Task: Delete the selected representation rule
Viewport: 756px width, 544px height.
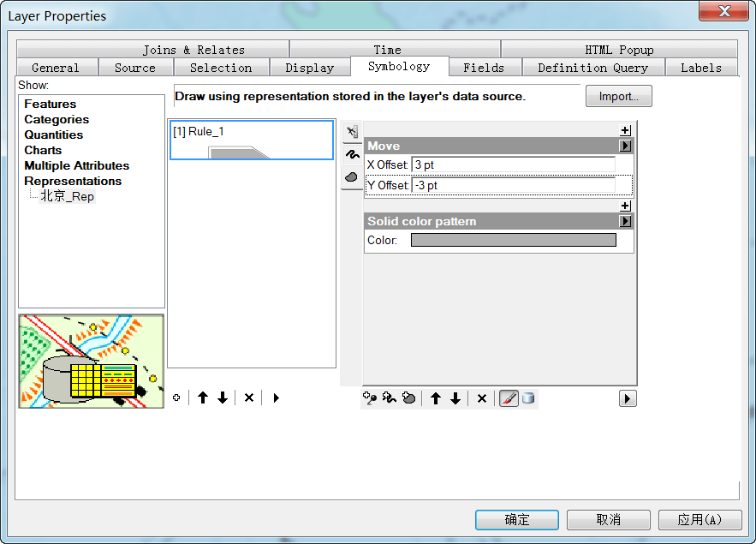Action: (x=249, y=398)
